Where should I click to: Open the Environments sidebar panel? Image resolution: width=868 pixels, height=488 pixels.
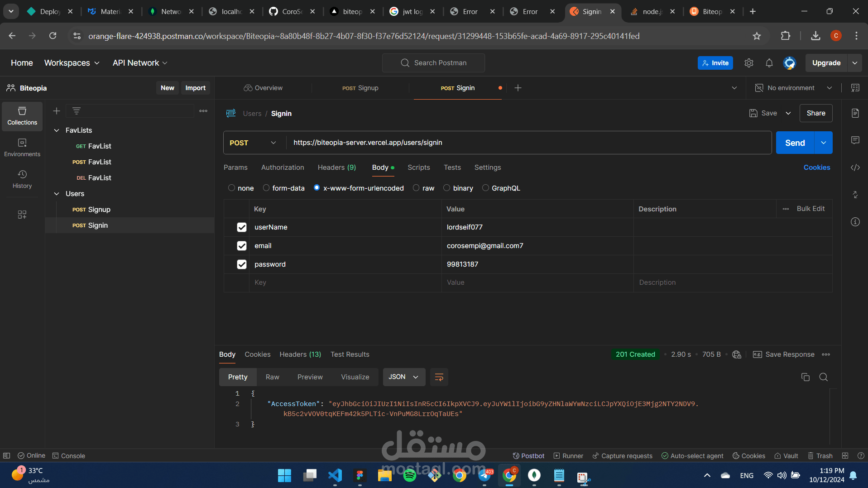coord(22,148)
